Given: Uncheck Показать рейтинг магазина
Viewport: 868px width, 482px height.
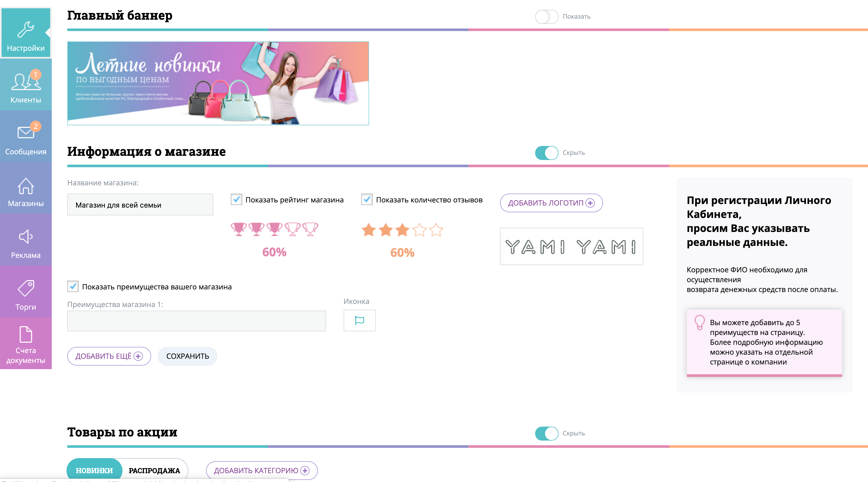Looking at the screenshot, I should (x=237, y=200).
